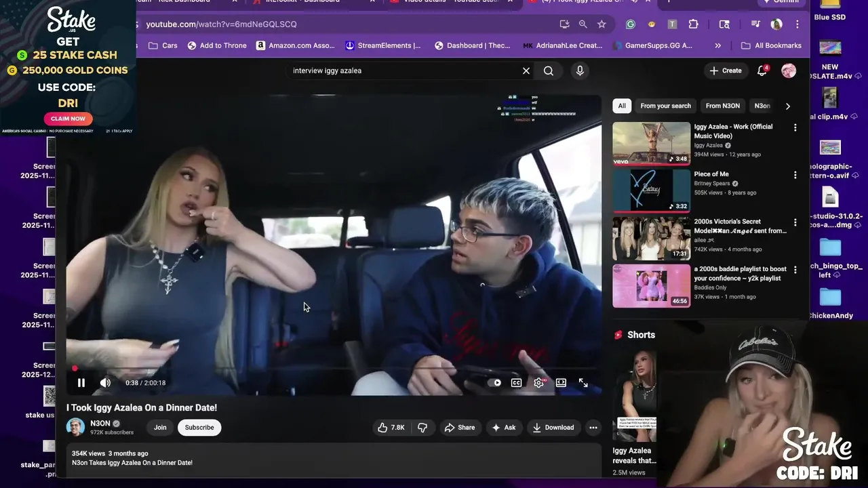Open the player settings gear
The width and height of the screenshot is (868, 488).
point(538,383)
